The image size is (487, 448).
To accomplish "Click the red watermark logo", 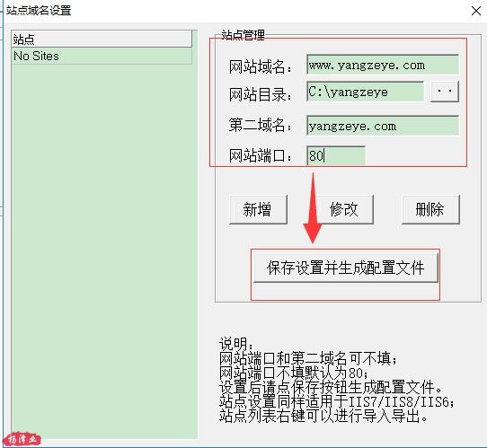I will [x=22, y=439].
